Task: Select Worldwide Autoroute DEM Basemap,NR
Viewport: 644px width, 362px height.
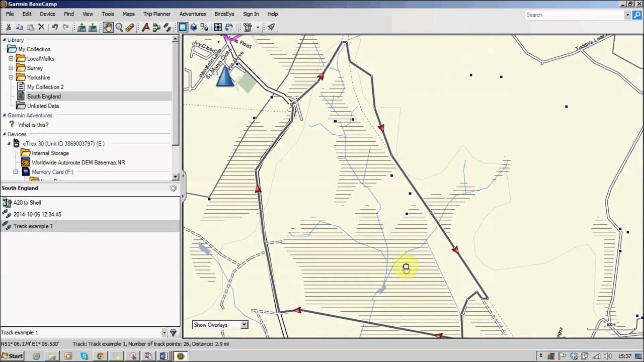Action: [78, 162]
